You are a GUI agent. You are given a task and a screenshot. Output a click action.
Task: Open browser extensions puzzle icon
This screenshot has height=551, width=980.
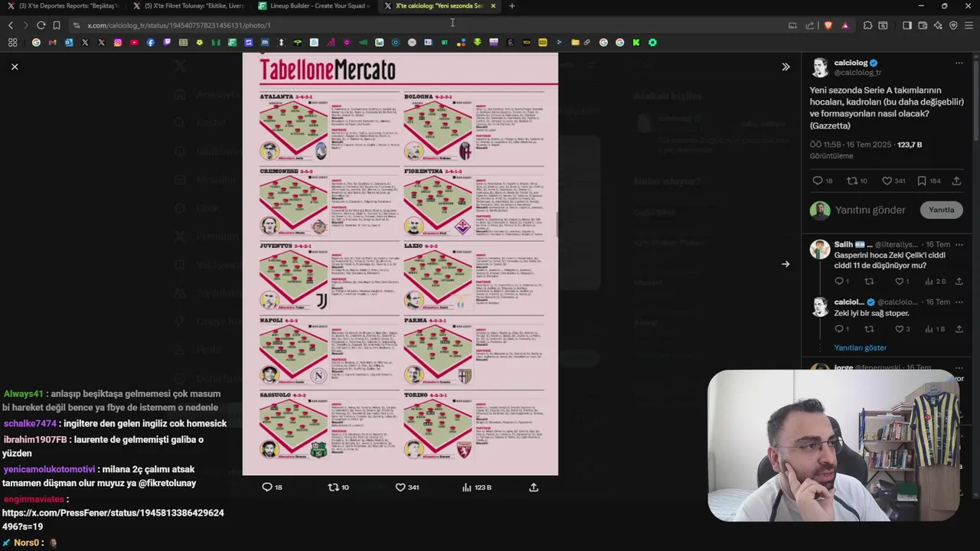coord(867,25)
